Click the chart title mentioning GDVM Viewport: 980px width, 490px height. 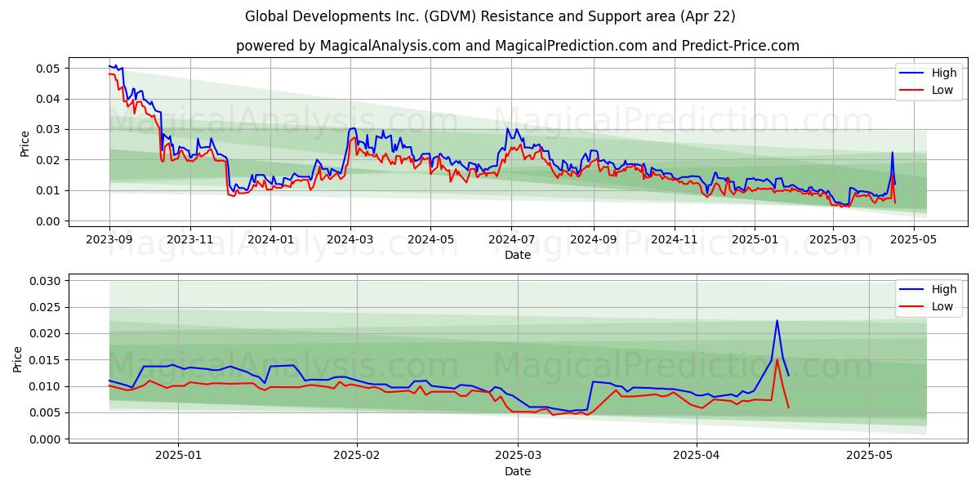click(490, 16)
